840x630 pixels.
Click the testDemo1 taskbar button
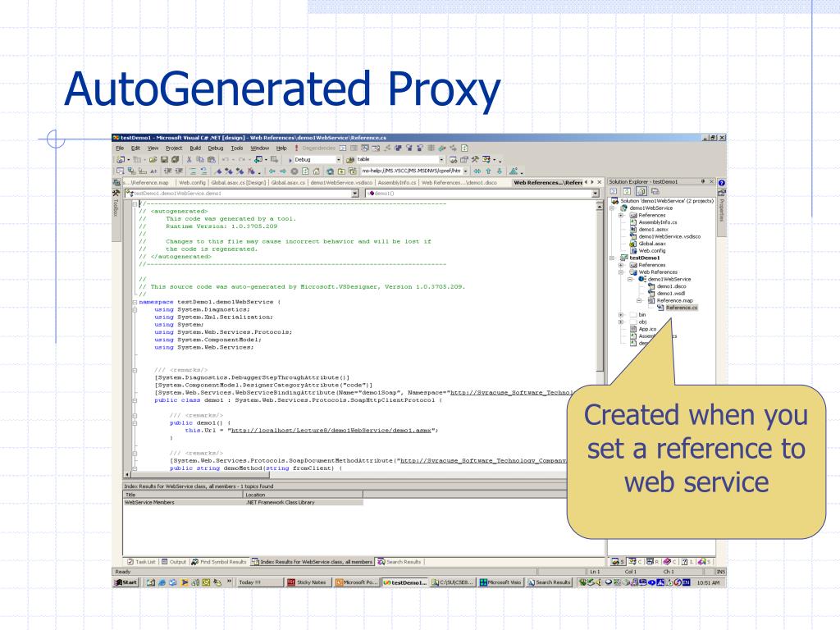(405, 582)
